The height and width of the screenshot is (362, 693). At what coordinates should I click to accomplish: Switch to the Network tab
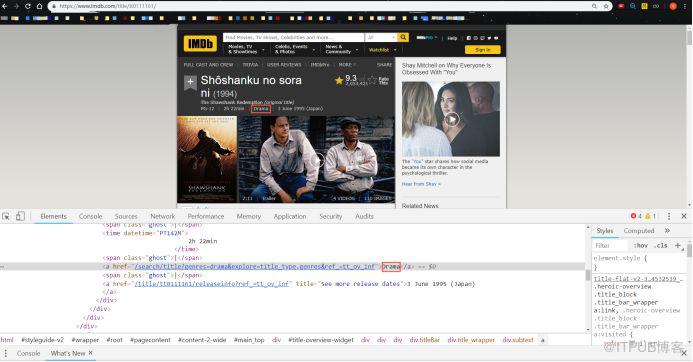point(163,216)
